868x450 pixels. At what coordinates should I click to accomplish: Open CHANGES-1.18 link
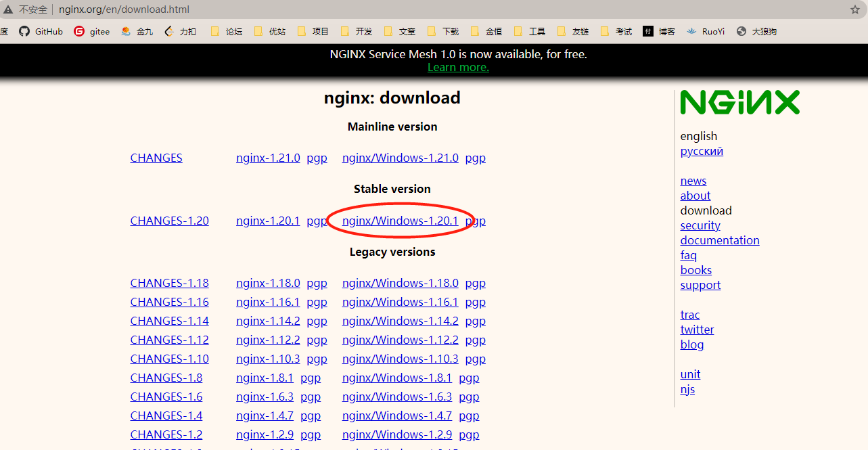point(170,283)
